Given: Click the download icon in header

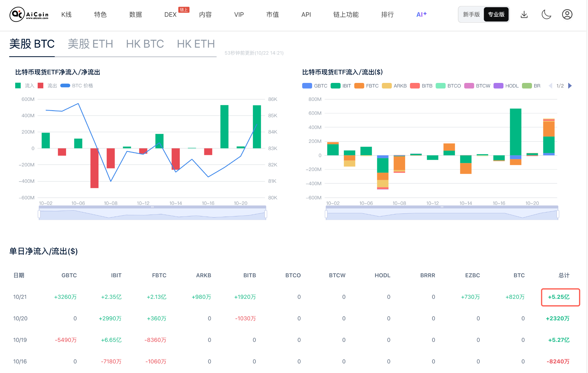Looking at the screenshot, I should [524, 14].
